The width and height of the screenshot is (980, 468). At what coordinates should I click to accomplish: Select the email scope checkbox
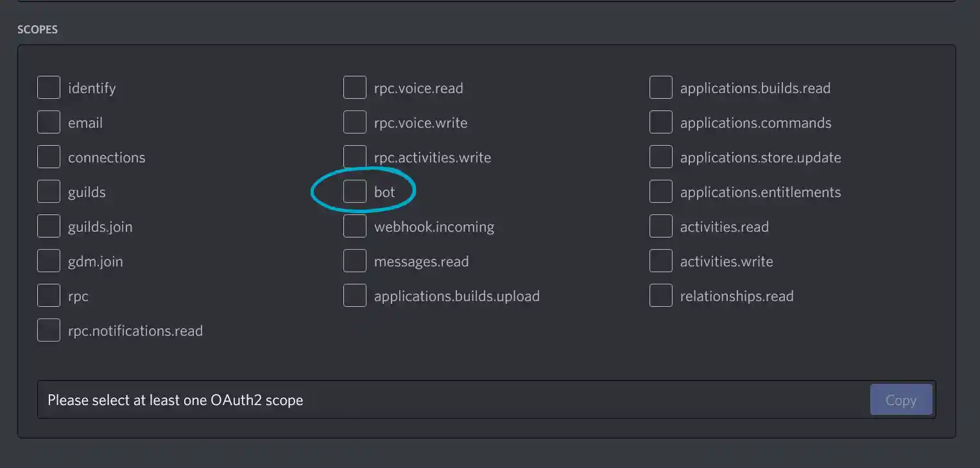[48, 122]
